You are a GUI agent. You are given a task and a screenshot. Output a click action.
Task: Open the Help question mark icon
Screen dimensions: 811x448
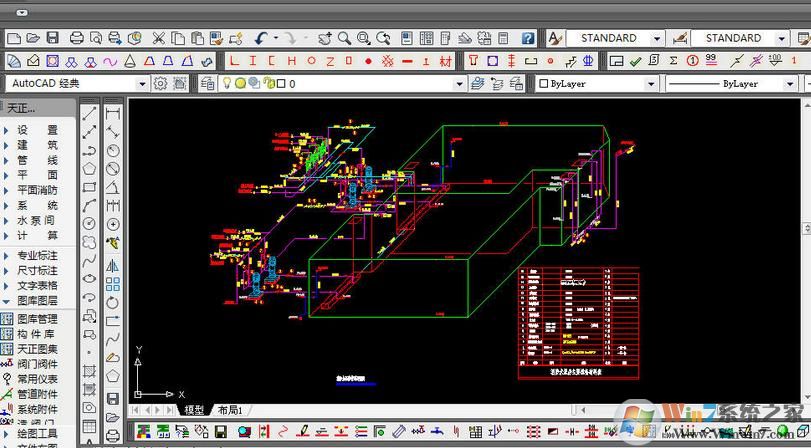click(527, 38)
